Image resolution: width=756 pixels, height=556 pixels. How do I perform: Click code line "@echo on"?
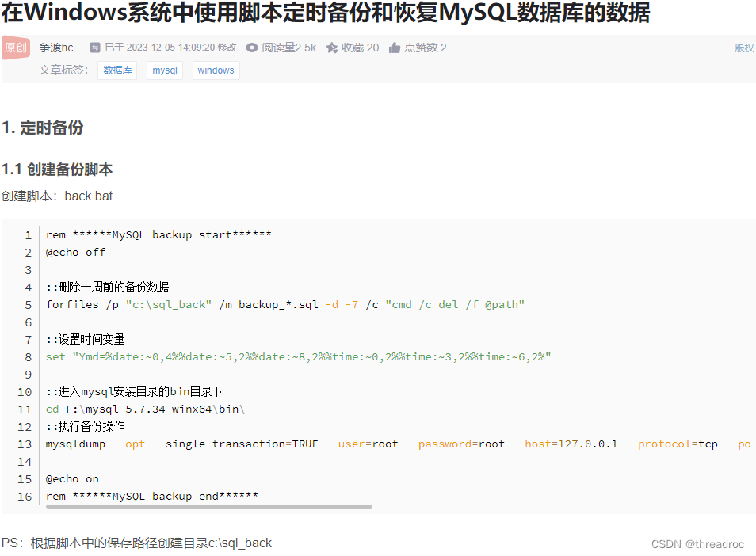72,479
